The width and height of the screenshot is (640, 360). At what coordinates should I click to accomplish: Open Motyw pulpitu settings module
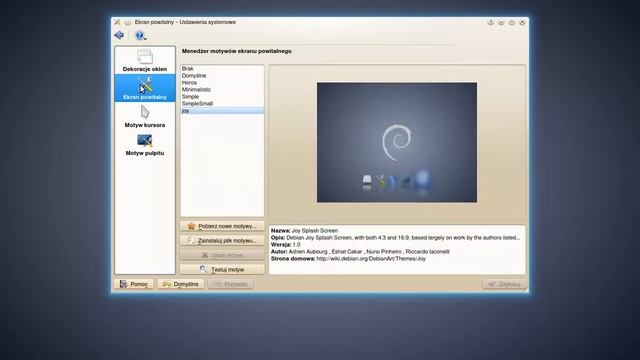(144, 144)
